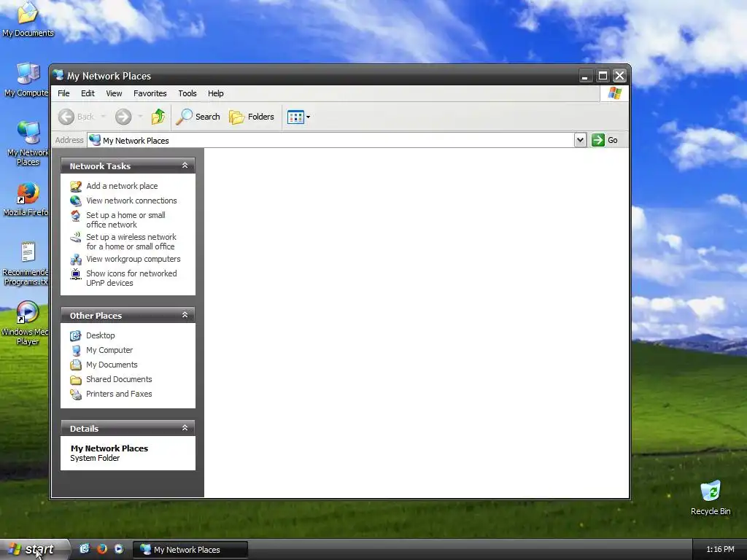
Task: Click the home network setup icon
Action: pyautogui.click(x=76, y=216)
